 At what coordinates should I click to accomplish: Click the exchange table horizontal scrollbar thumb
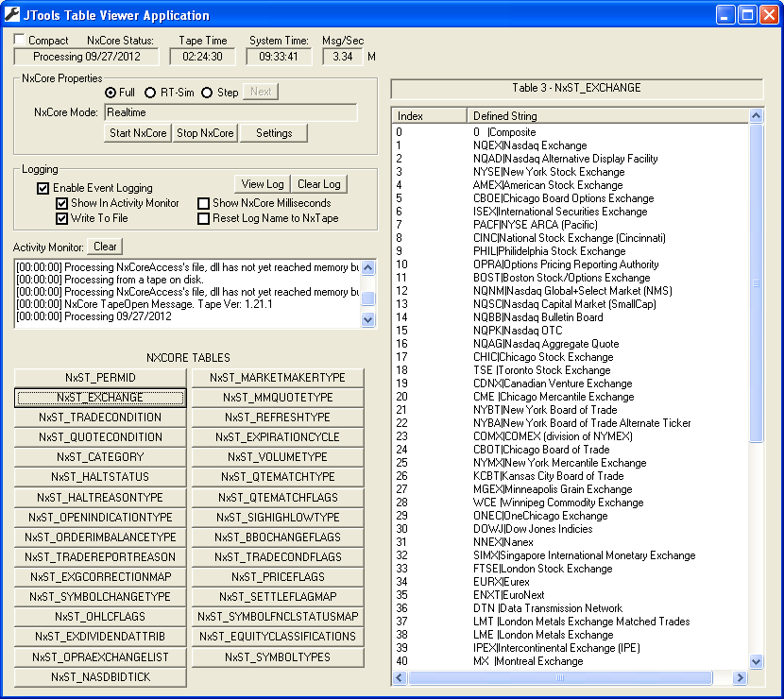tap(560, 678)
